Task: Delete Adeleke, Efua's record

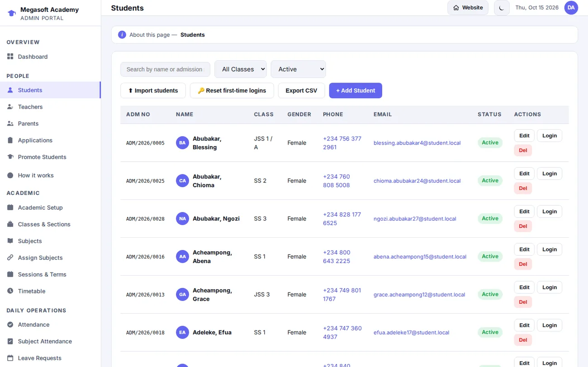Action: pyautogui.click(x=523, y=340)
